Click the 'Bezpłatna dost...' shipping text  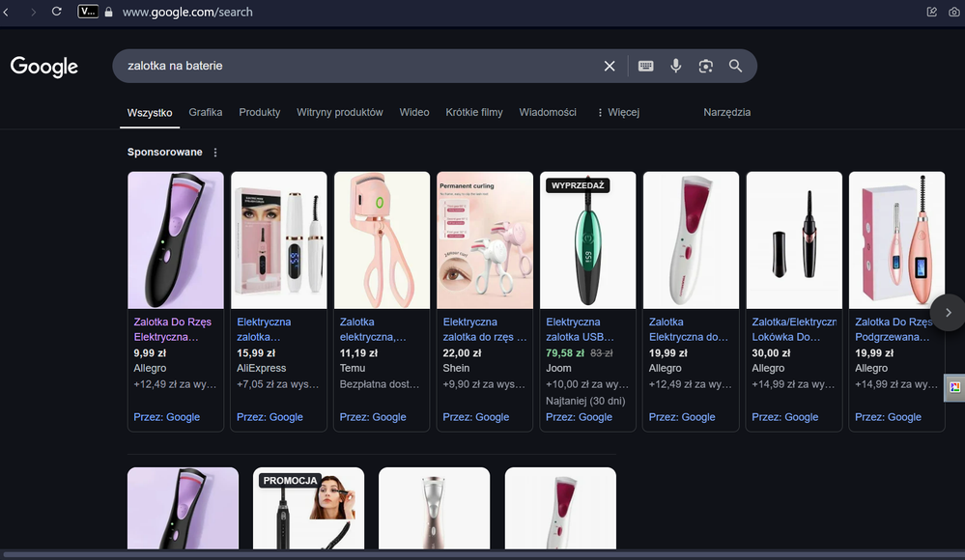pyautogui.click(x=379, y=384)
